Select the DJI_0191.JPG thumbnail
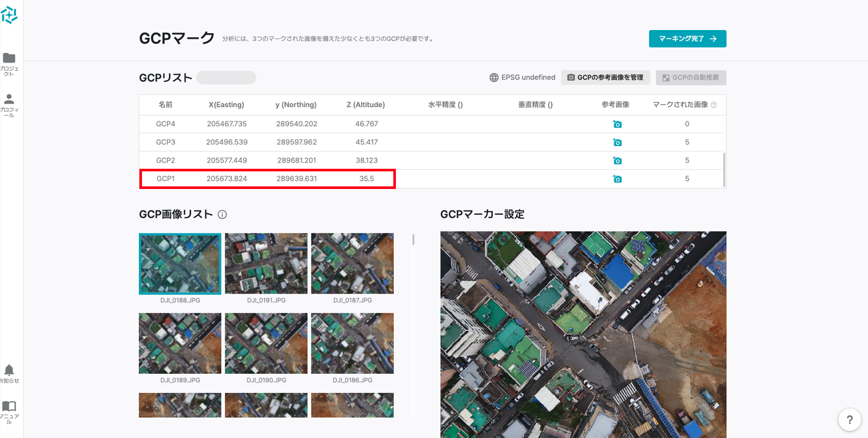Screen dimensions: 868x438 266,264
